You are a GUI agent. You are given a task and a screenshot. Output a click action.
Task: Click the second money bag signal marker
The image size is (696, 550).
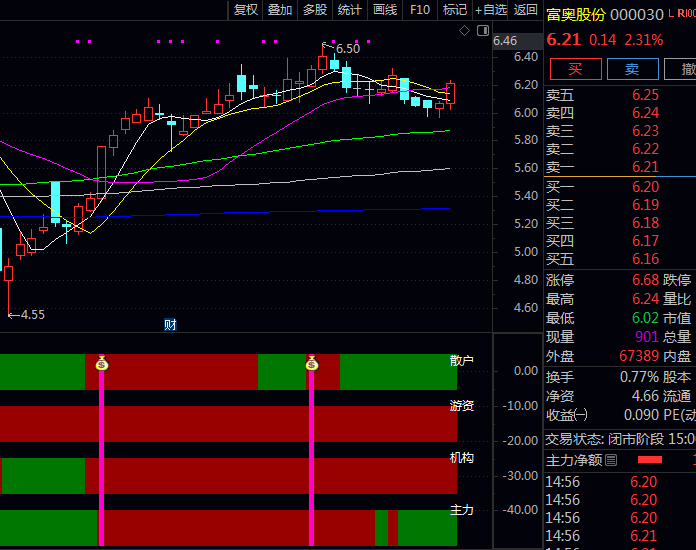[x=312, y=364]
